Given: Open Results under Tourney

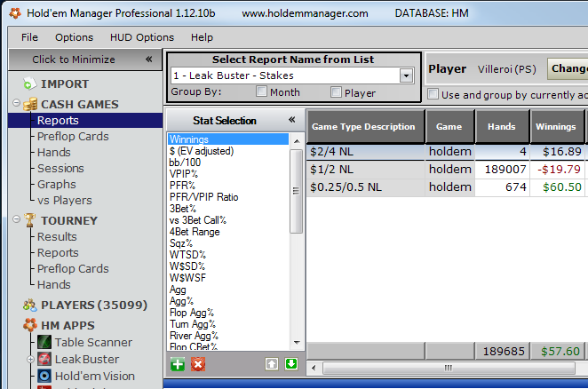Looking at the screenshot, I should (57, 237).
